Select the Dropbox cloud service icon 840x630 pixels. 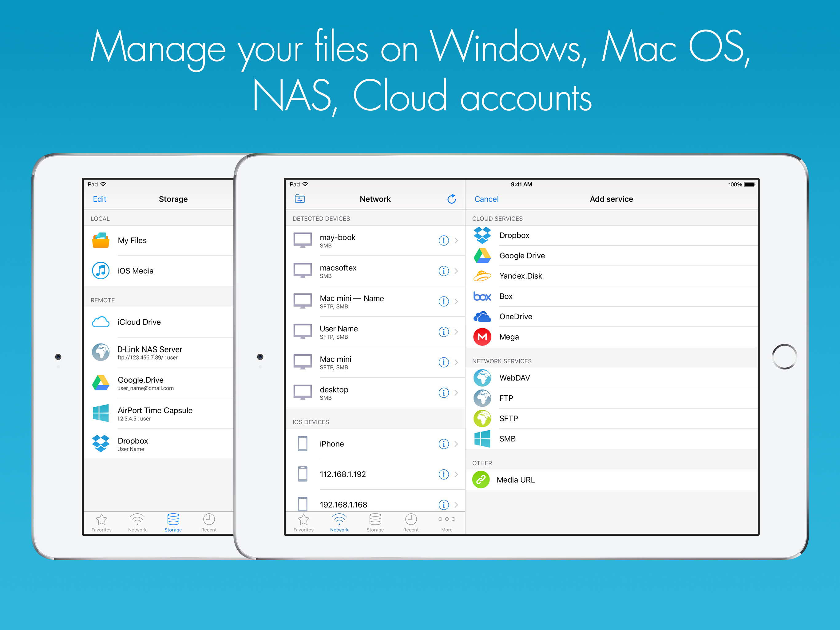pos(482,235)
